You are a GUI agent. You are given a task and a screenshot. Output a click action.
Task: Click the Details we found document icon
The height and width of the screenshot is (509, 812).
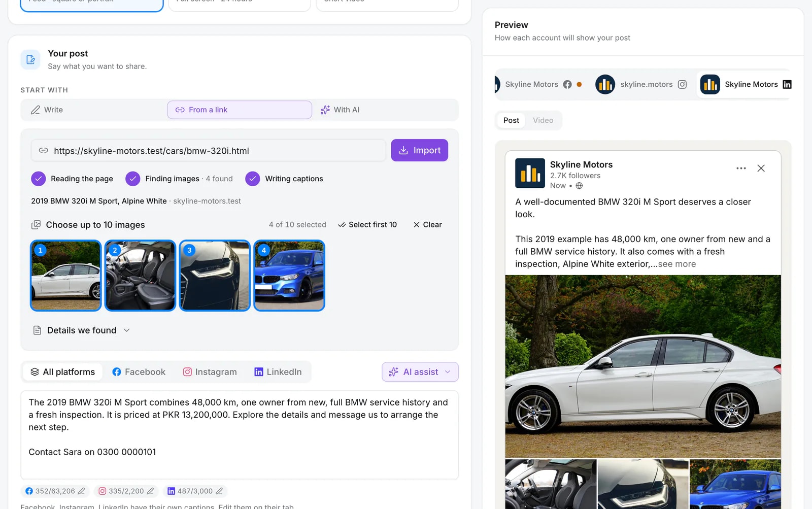click(x=37, y=330)
